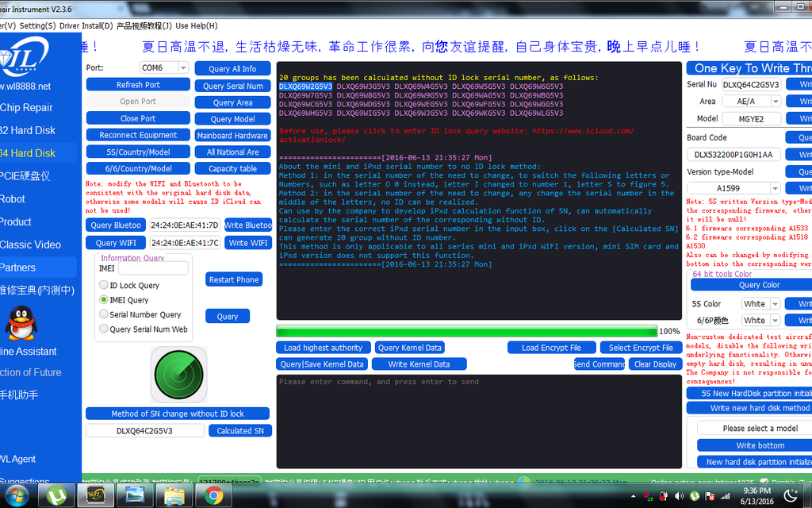
Task: Select the Serial Number Query option
Action: click(x=104, y=314)
